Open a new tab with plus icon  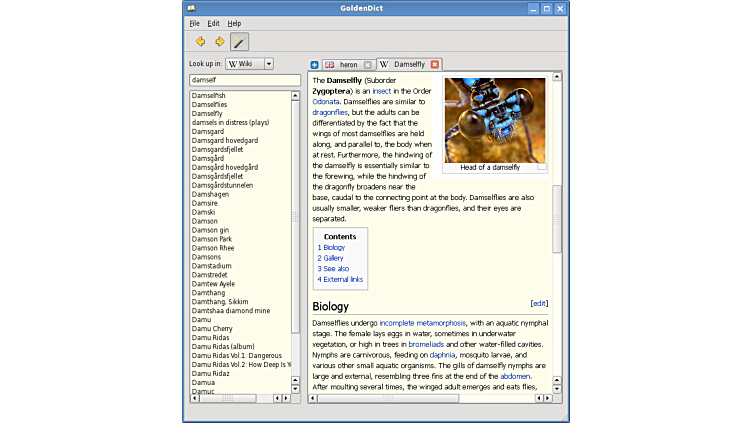click(315, 65)
